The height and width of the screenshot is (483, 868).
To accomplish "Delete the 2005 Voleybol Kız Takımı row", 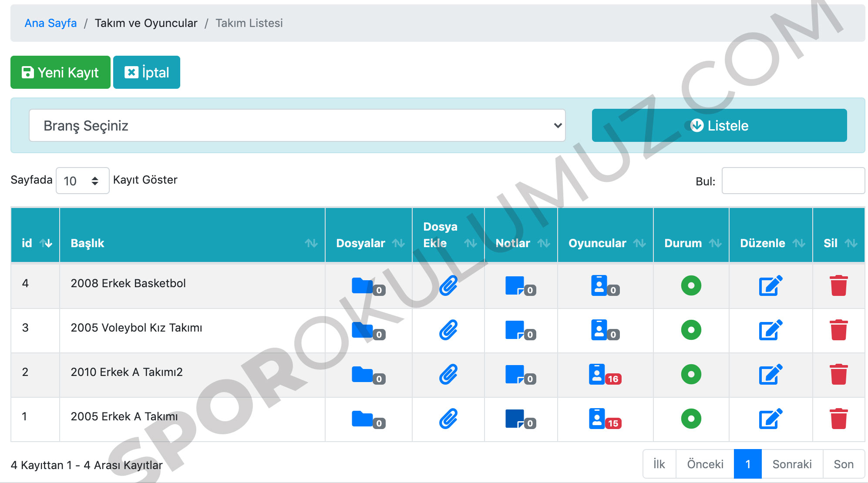I will click(838, 330).
